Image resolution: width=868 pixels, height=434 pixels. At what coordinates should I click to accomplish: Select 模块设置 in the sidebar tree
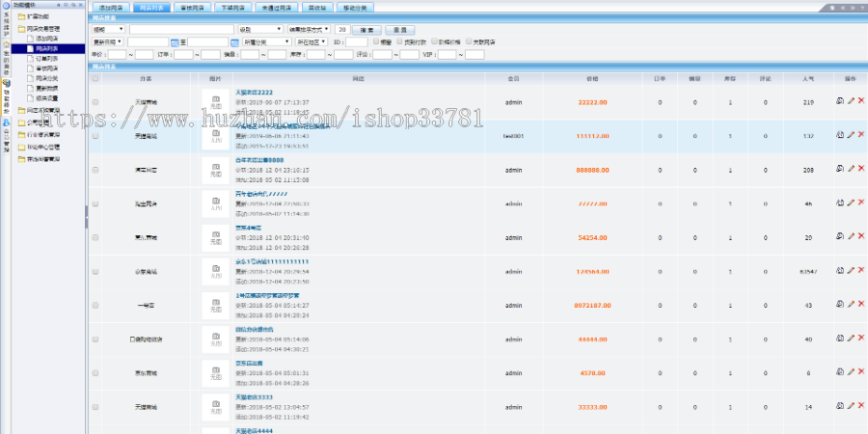point(47,98)
